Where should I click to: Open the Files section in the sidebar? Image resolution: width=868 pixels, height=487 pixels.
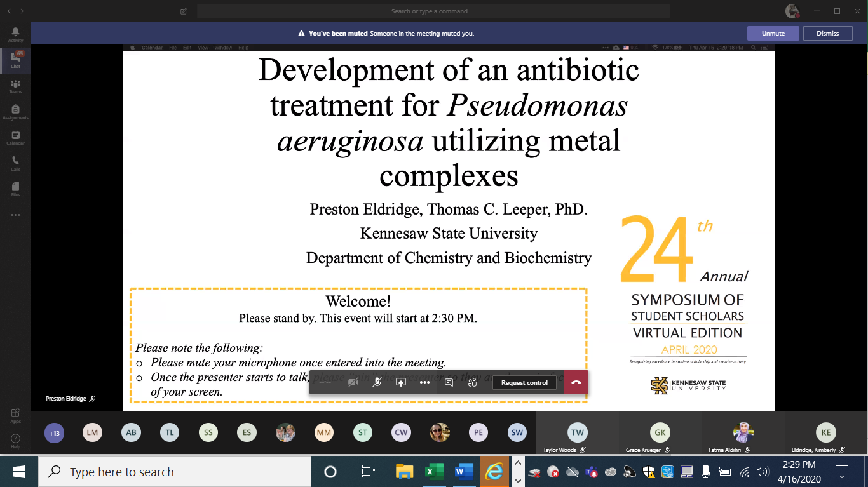pyautogui.click(x=15, y=189)
